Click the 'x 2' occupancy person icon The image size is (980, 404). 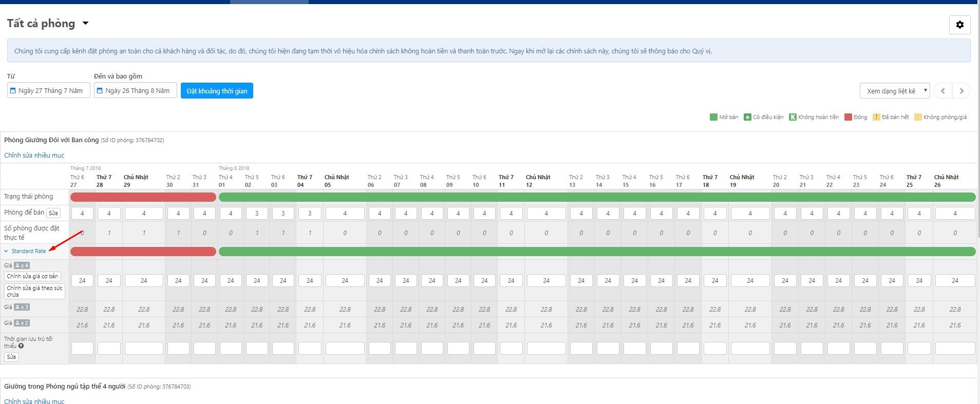coord(22,323)
